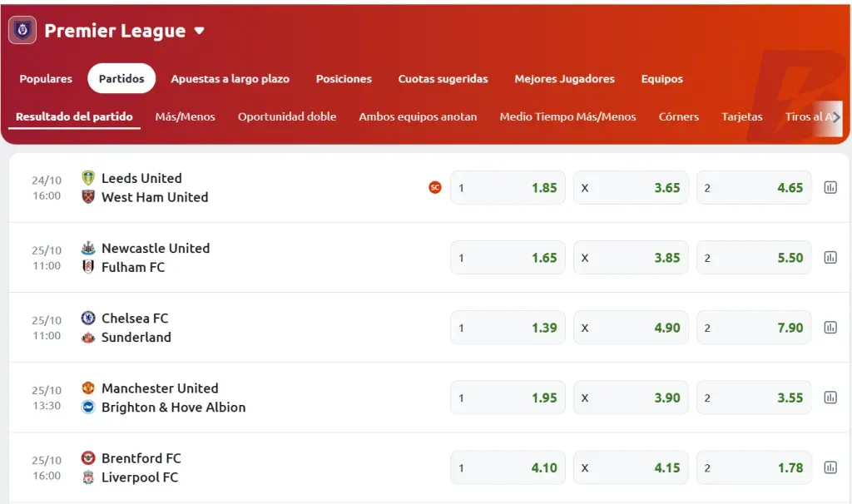Image resolution: width=852 pixels, height=504 pixels.
Task: Open Manchester United team name link
Action: click(160, 388)
